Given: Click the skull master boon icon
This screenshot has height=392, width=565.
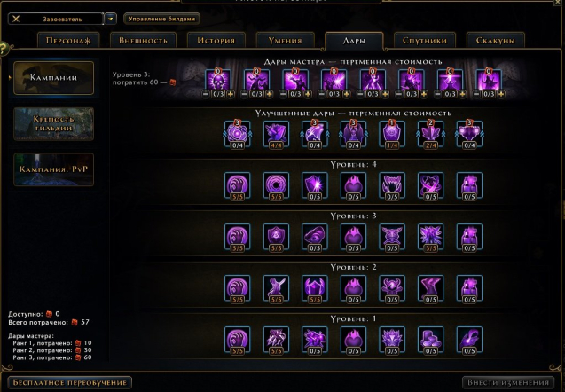Looking at the screenshot, I should pos(217,79).
